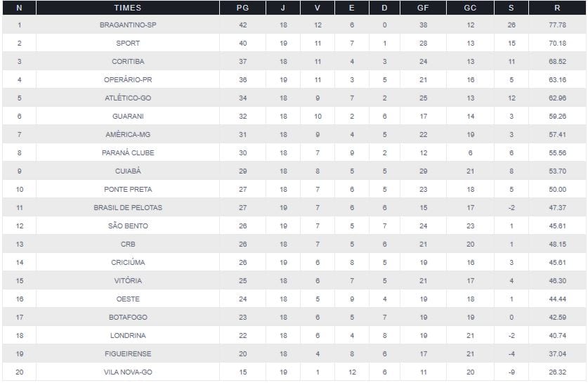Click the GC column header

click(469, 8)
